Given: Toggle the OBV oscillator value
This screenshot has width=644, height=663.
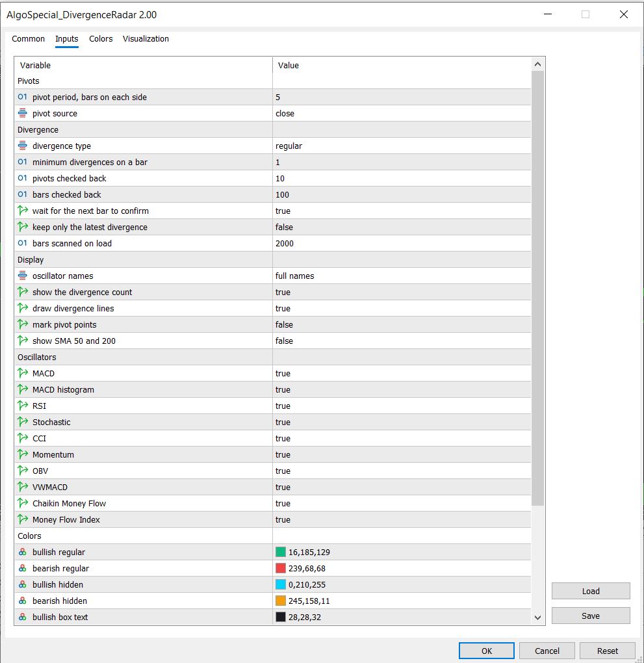Looking at the screenshot, I should (x=402, y=471).
